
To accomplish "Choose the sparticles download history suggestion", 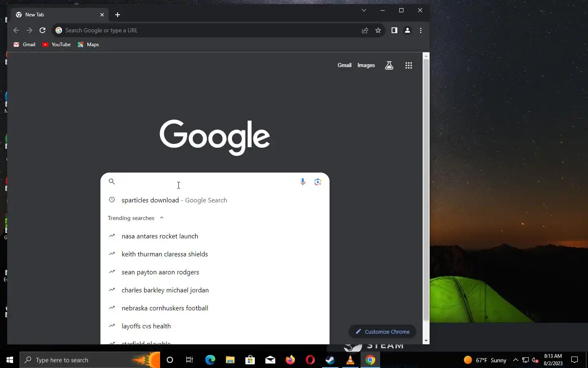I will coord(215,200).
